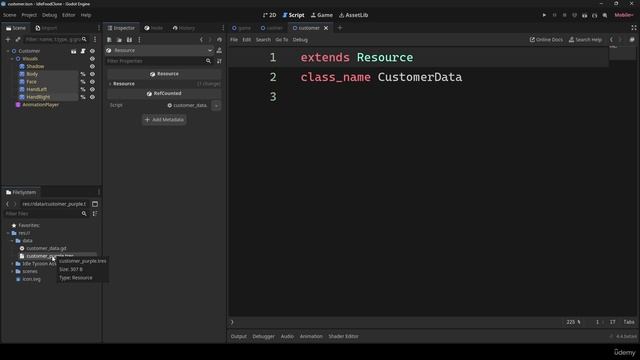Close the customer scene tab
The image size is (640, 360).
326,28
